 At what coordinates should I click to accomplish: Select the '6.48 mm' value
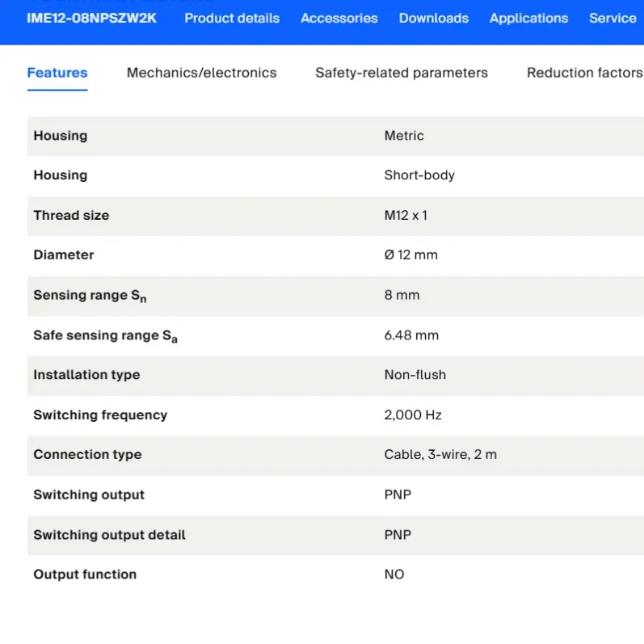click(x=411, y=335)
